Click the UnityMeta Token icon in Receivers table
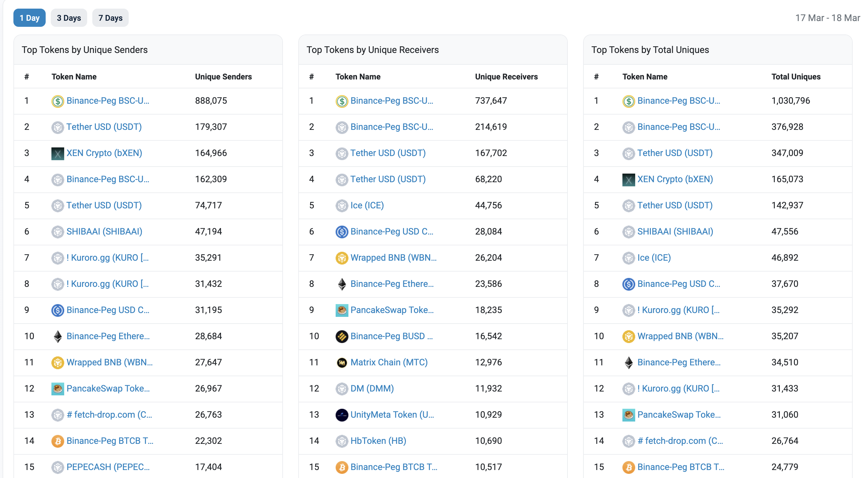This screenshot has height=478, width=868. [342, 415]
